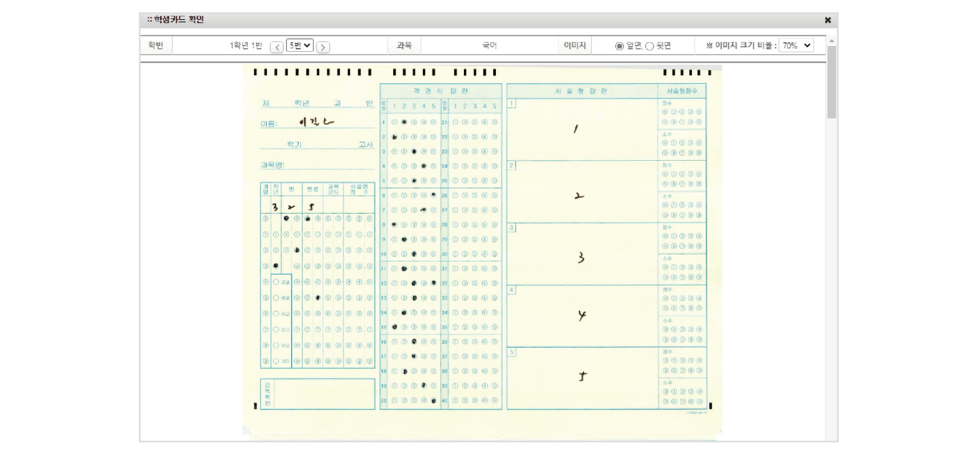Open the image size ratio dropdown 70%
This screenshot has height=463, width=980.
click(796, 46)
